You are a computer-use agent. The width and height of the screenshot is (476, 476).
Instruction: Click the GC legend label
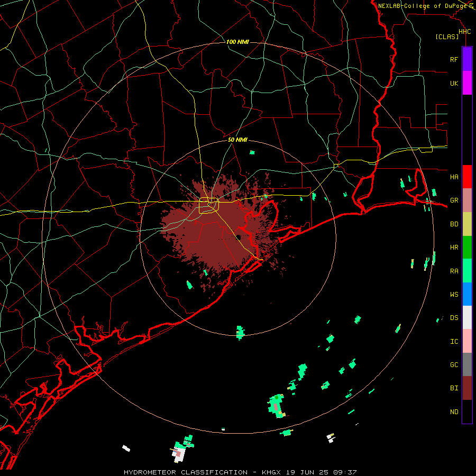pos(454,365)
